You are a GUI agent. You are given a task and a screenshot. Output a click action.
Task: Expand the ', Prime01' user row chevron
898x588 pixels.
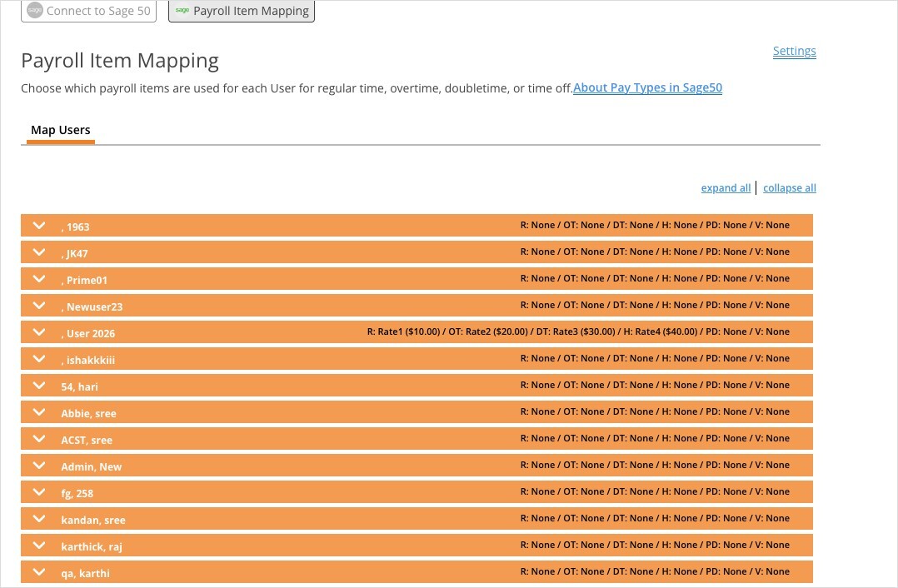[39, 279]
